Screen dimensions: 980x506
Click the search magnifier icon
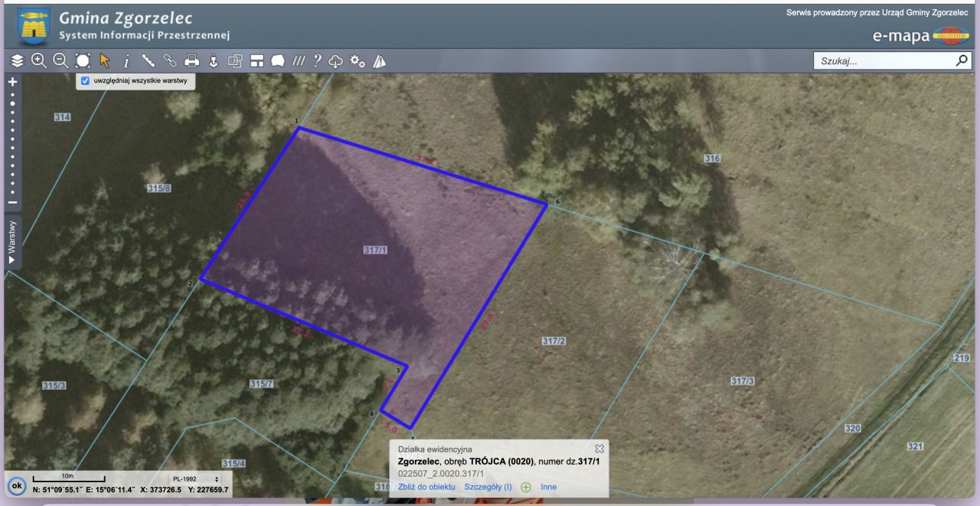point(962,60)
